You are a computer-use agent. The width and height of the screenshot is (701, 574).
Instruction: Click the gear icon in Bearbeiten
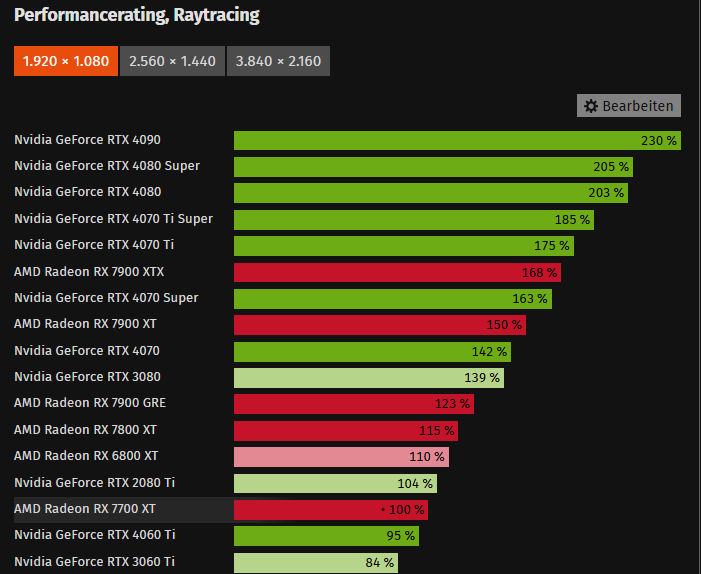coord(591,106)
